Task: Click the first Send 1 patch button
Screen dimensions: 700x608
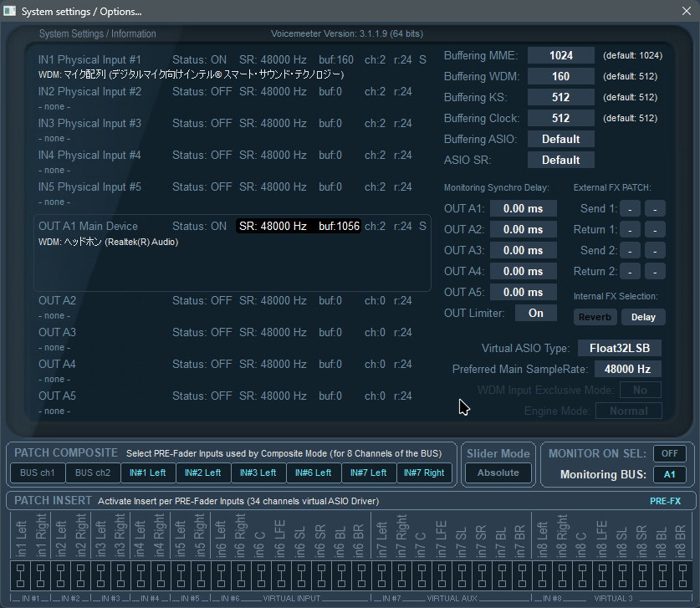Action: pyautogui.click(x=630, y=208)
